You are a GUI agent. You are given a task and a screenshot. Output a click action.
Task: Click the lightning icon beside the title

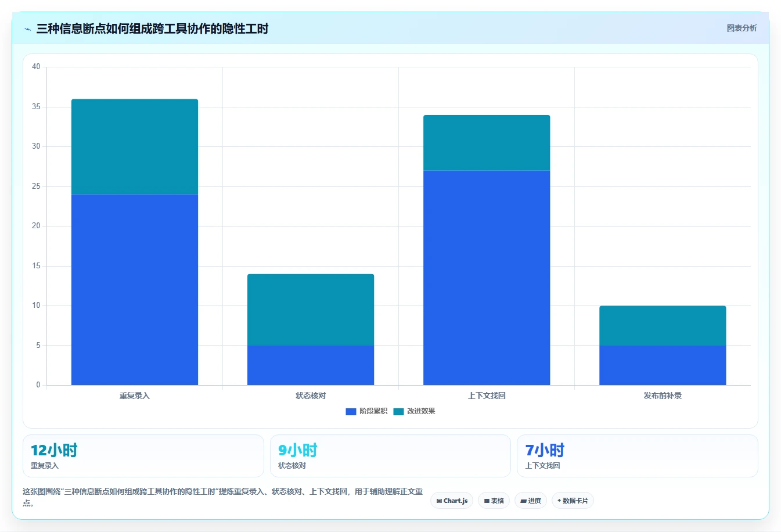tap(27, 29)
